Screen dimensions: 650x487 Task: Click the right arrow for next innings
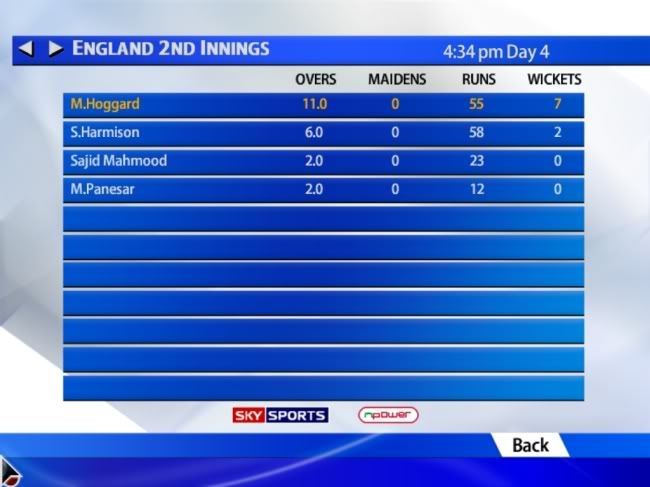coord(56,48)
